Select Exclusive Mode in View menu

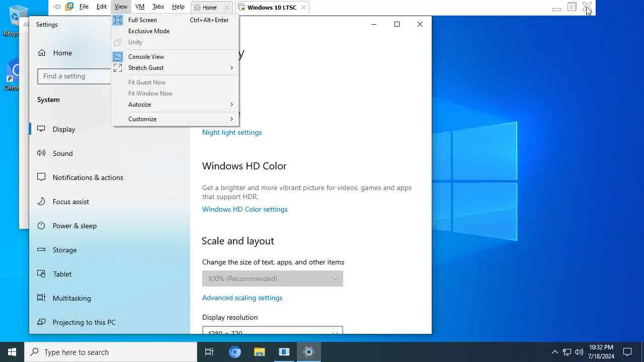pyautogui.click(x=175, y=31)
